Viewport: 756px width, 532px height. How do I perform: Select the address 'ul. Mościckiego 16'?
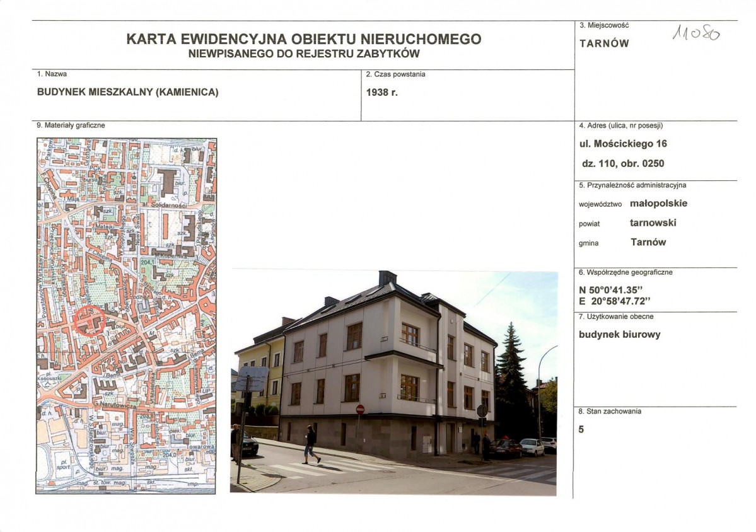(x=623, y=144)
